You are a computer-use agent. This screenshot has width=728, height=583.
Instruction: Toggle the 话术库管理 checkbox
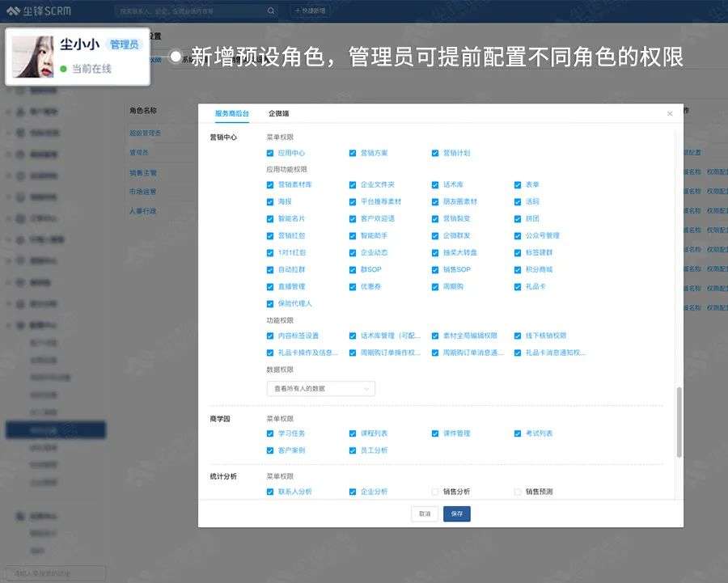pyautogui.click(x=353, y=336)
